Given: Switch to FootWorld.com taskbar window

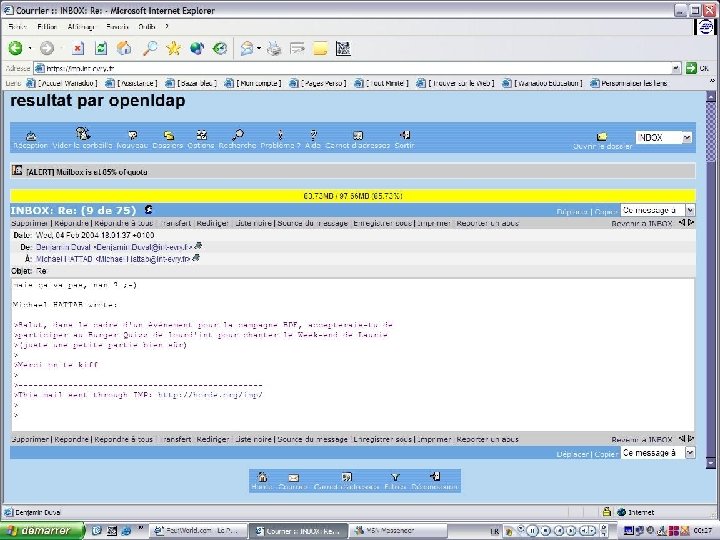Looking at the screenshot, I should [x=199, y=531].
